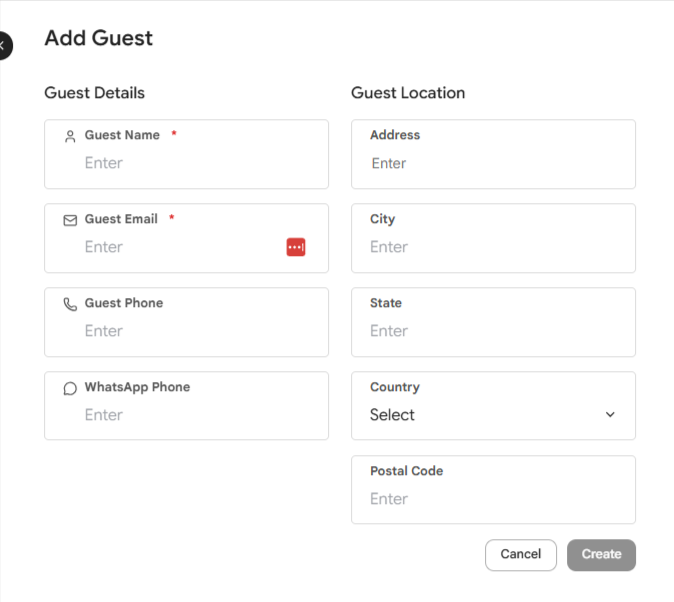Focus the State input field
Viewport: 674px width, 602px height.
493,322
